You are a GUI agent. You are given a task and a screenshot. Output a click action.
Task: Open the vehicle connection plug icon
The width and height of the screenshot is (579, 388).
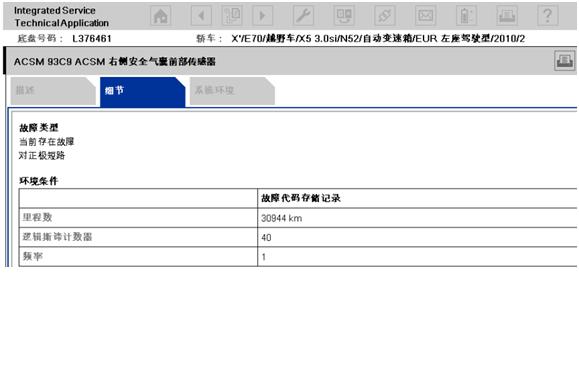pos(385,16)
